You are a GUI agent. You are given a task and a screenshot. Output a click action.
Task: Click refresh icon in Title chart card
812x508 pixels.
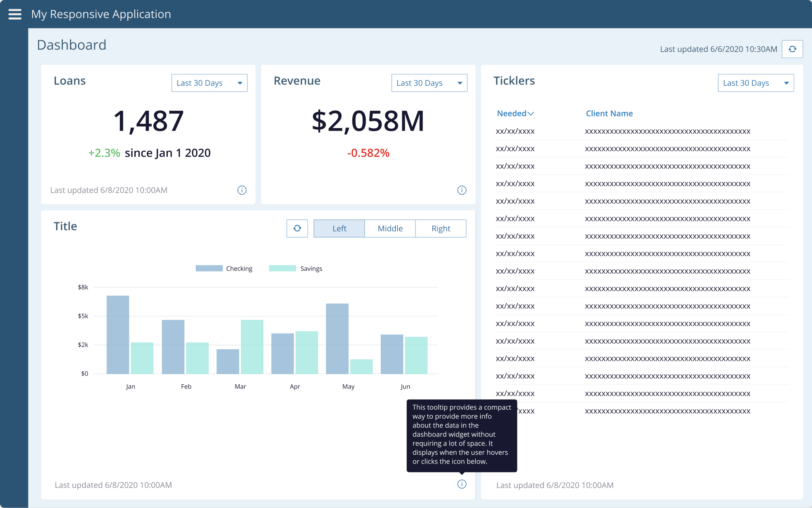(297, 228)
